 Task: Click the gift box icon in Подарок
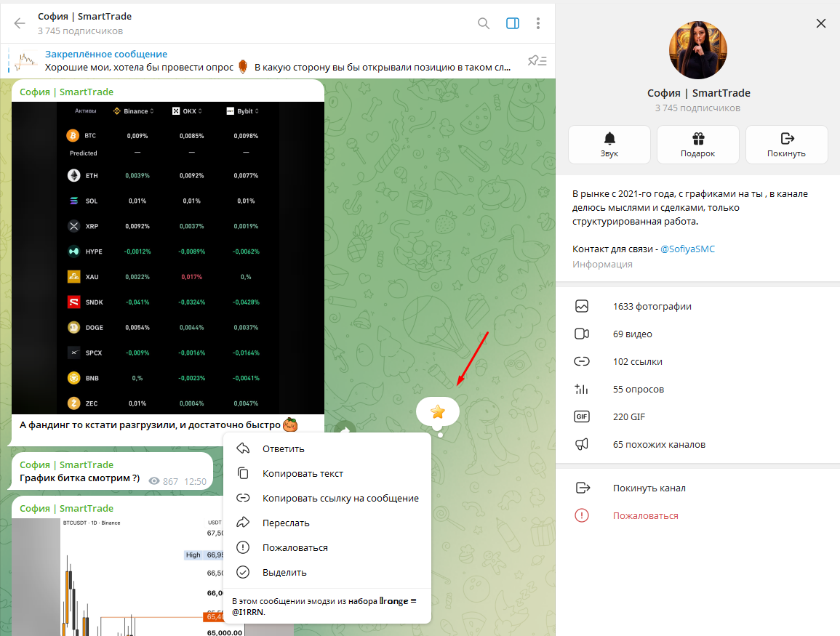(x=698, y=139)
